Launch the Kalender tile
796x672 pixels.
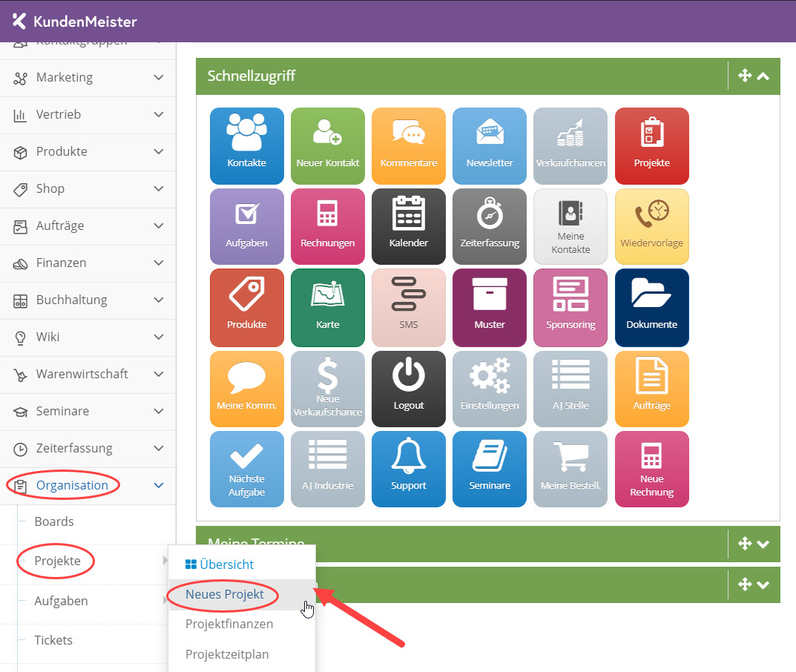point(408,225)
